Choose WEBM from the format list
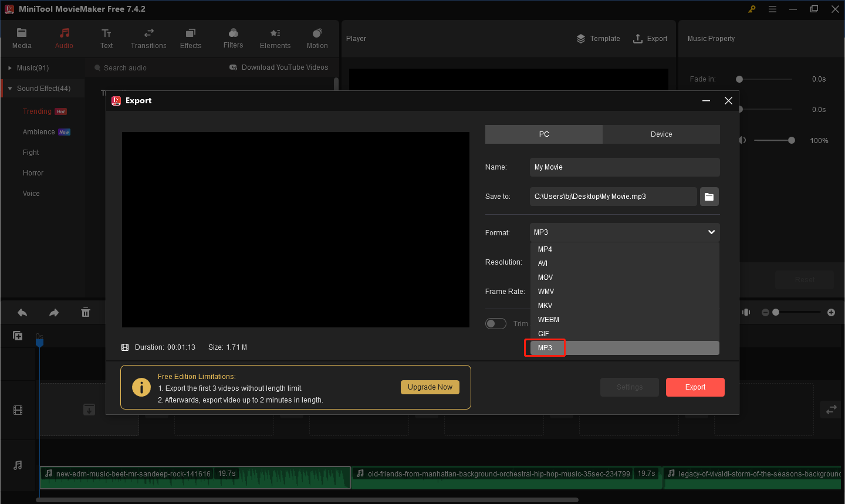The width and height of the screenshot is (845, 504). coord(624,320)
